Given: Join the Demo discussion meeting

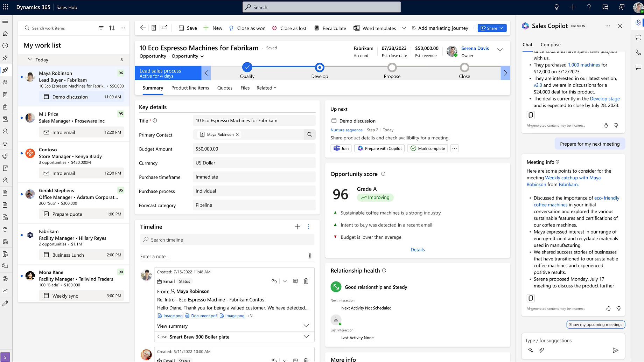Looking at the screenshot, I should pos(341,148).
